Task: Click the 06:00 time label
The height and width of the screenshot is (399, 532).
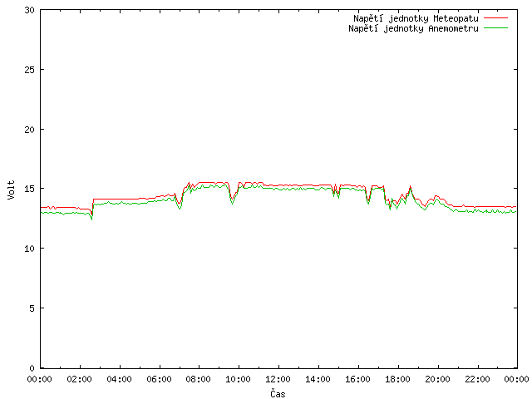Action: [x=159, y=379]
